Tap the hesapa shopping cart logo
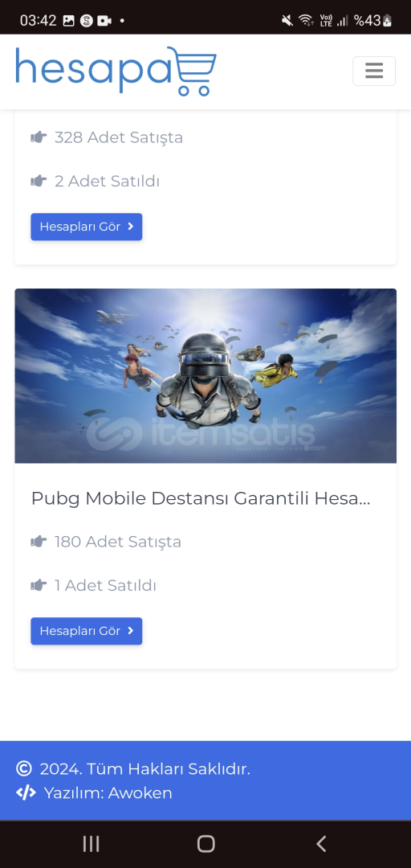Viewport: 411px width, 868px height. click(116, 71)
